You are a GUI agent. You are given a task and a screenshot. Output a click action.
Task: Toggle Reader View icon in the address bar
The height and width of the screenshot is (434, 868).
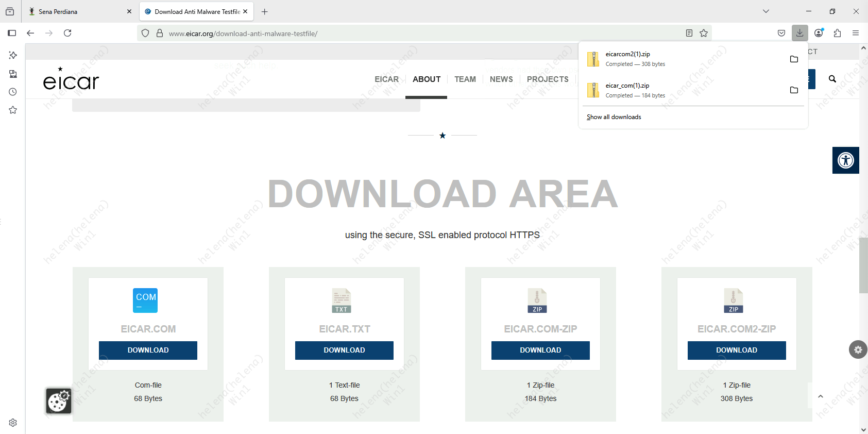[x=689, y=34]
